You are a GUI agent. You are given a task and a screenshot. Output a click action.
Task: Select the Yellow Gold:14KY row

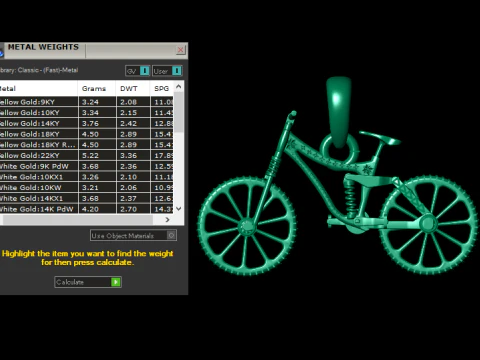pyautogui.click(x=87, y=123)
